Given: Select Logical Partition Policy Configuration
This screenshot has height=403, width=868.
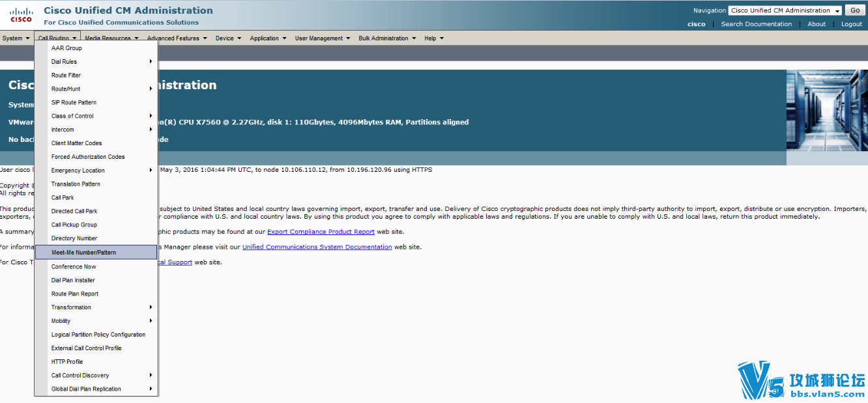Looking at the screenshot, I should (x=96, y=335).
